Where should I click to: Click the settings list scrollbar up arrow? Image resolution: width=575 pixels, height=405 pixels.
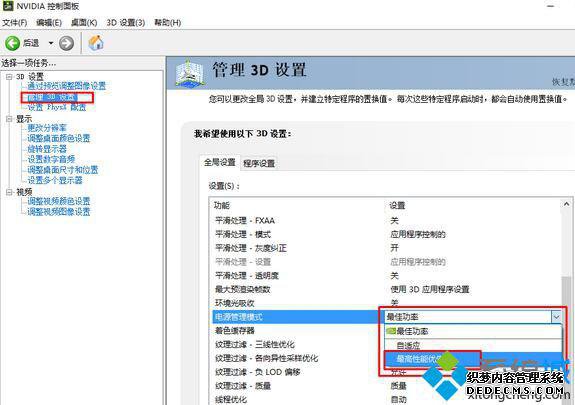567,204
